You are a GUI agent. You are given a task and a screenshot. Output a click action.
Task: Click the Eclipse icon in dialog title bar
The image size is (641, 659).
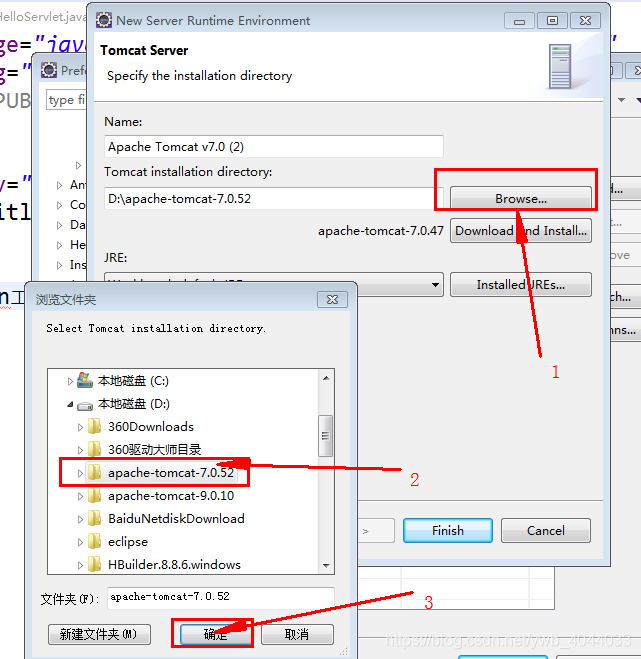pyautogui.click(x=104, y=20)
